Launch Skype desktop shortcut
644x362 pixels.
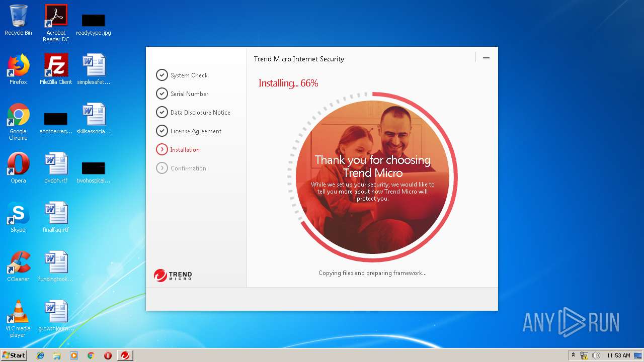point(18,218)
